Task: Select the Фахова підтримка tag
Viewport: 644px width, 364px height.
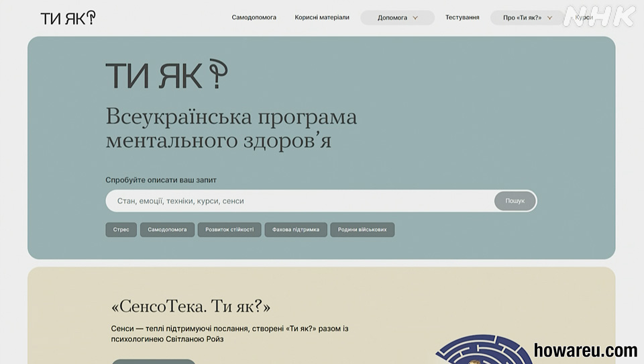Action: pos(296,230)
